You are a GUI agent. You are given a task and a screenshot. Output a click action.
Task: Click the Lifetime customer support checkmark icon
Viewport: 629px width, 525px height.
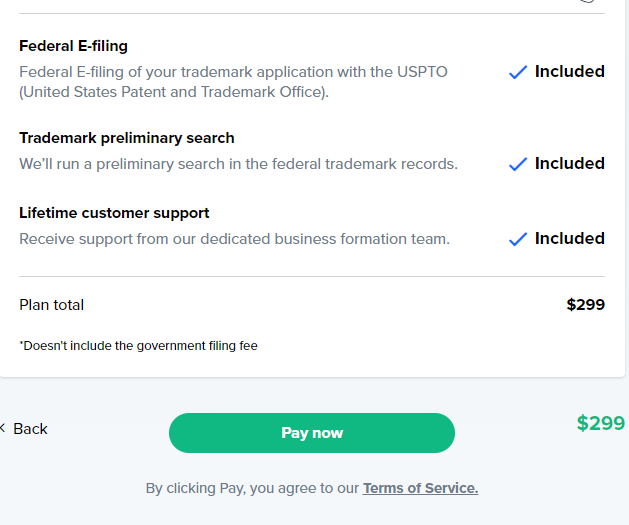(x=517, y=239)
